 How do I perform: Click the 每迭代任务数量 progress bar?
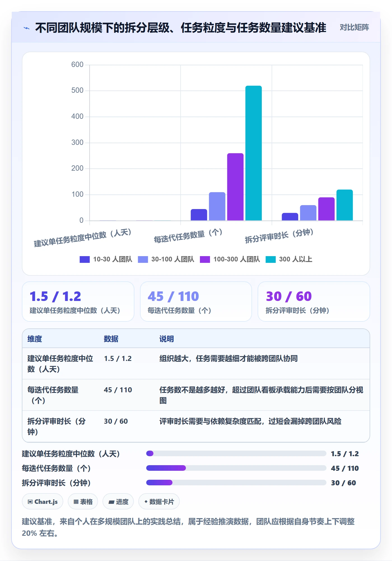tap(236, 468)
